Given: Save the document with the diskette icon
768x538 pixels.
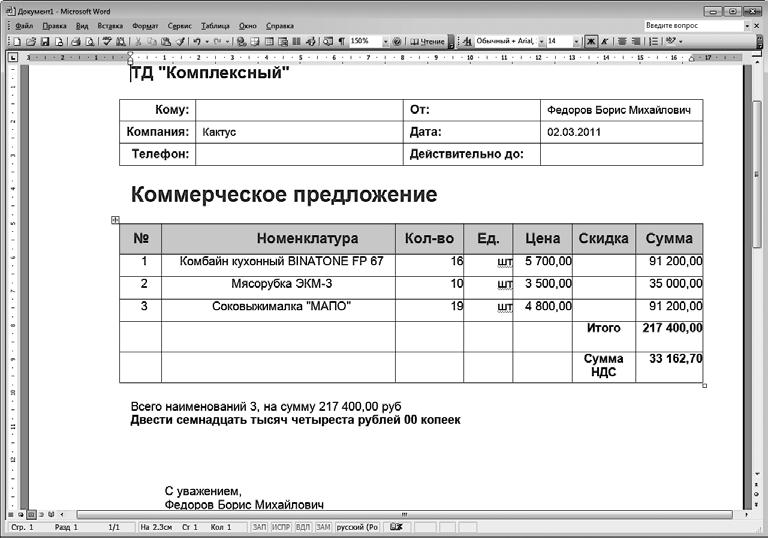Looking at the screenshot, I should coord(45,42).
